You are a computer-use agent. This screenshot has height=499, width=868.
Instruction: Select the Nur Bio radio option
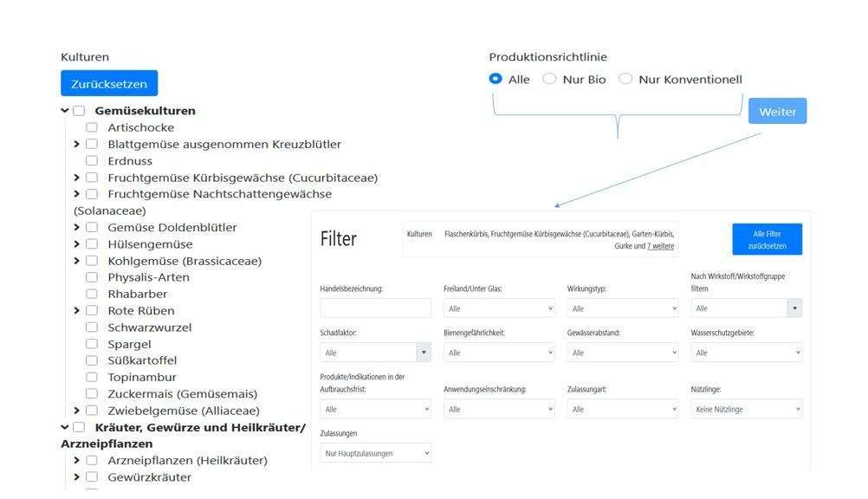click(549, 79)
